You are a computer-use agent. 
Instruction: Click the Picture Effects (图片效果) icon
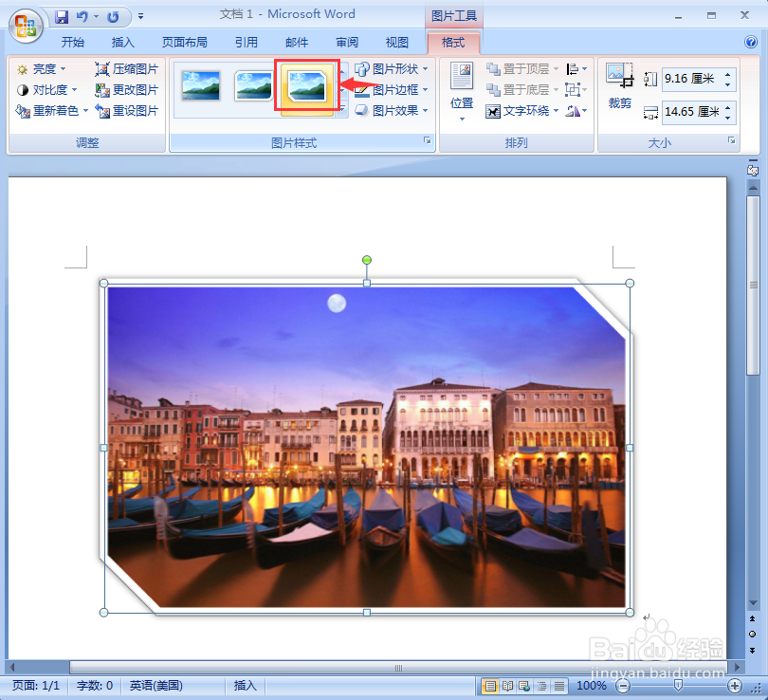pos(391,110)
